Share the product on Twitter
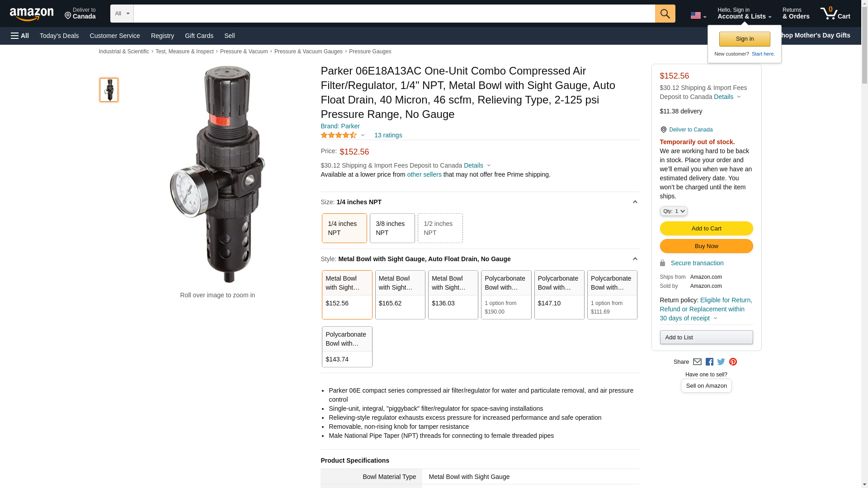The width and height of the screenshot is (868, 488). point(721,362)
